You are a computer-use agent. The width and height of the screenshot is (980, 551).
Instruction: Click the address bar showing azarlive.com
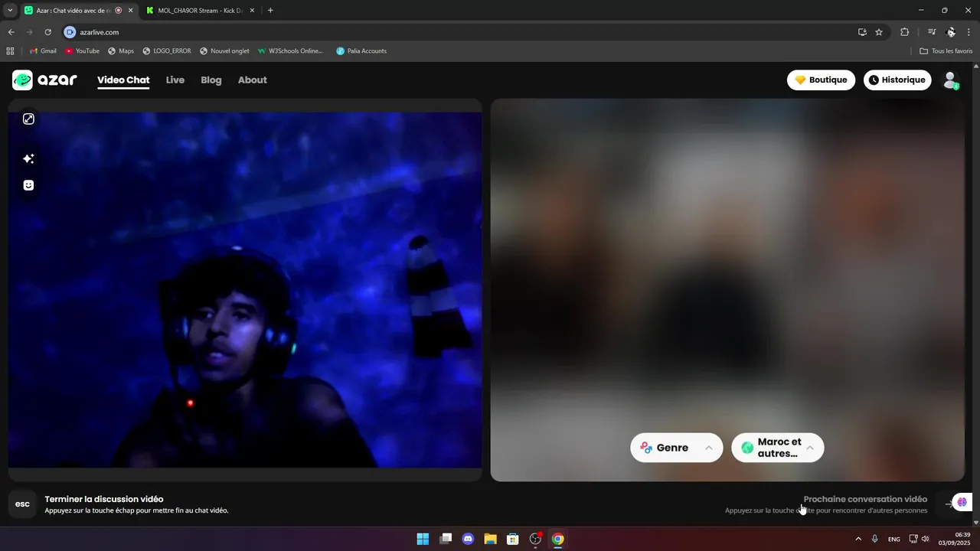(x=459, y=32)
